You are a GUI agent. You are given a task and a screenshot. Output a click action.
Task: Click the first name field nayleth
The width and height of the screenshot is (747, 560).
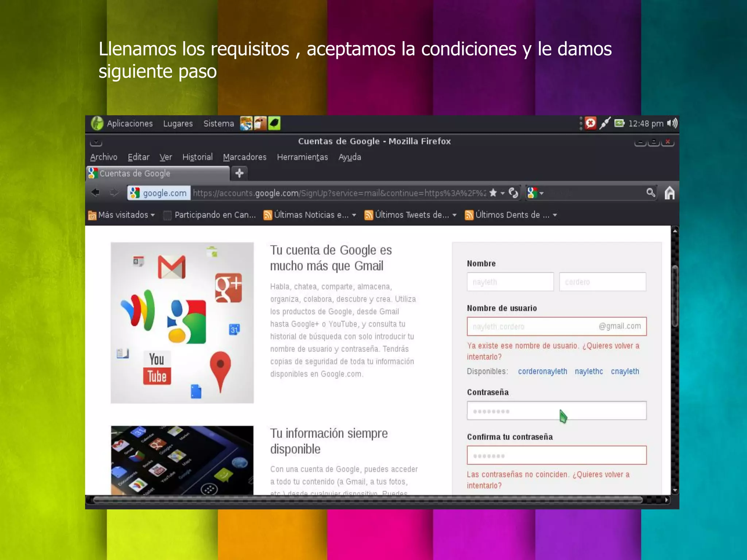[x=510, y=282]
